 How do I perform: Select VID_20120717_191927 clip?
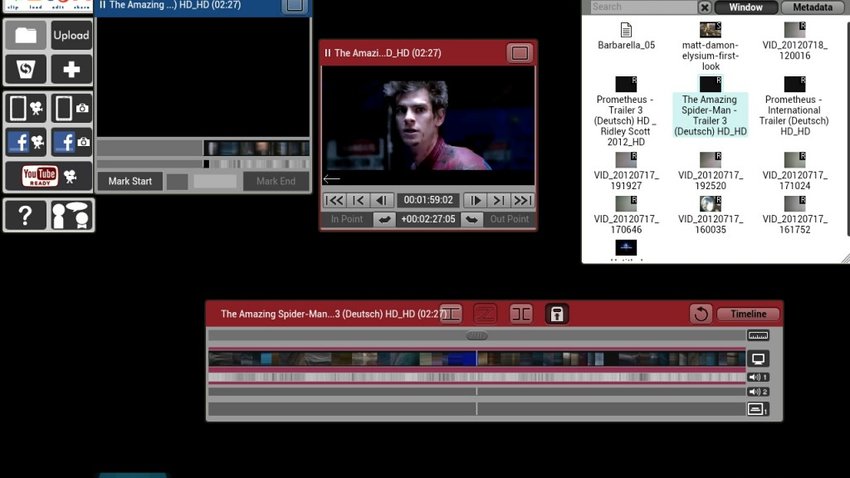pyautogui.click(x=626, y=172)
